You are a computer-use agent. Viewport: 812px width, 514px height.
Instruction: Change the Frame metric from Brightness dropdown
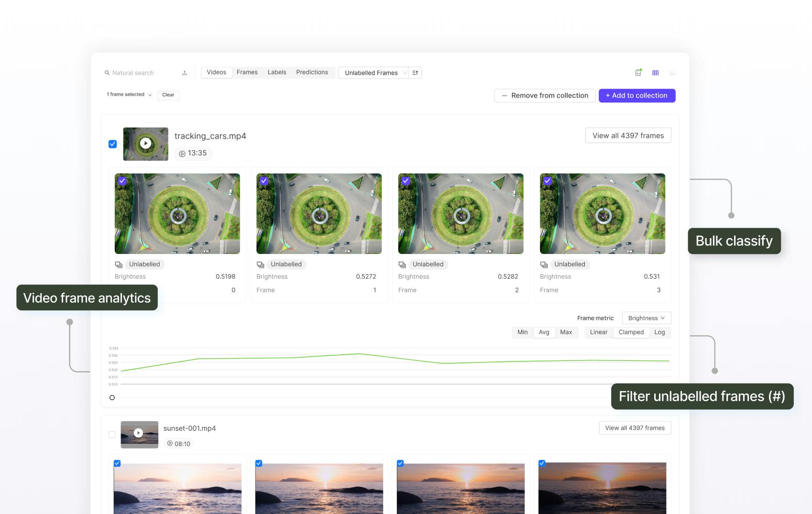(646, 317)
